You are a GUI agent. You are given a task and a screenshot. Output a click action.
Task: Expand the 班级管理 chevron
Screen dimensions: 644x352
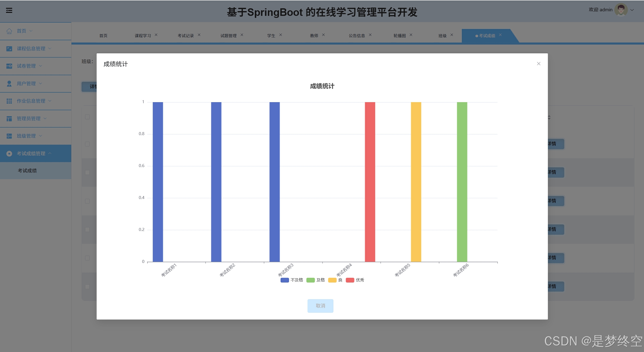[x=41, y=136]
